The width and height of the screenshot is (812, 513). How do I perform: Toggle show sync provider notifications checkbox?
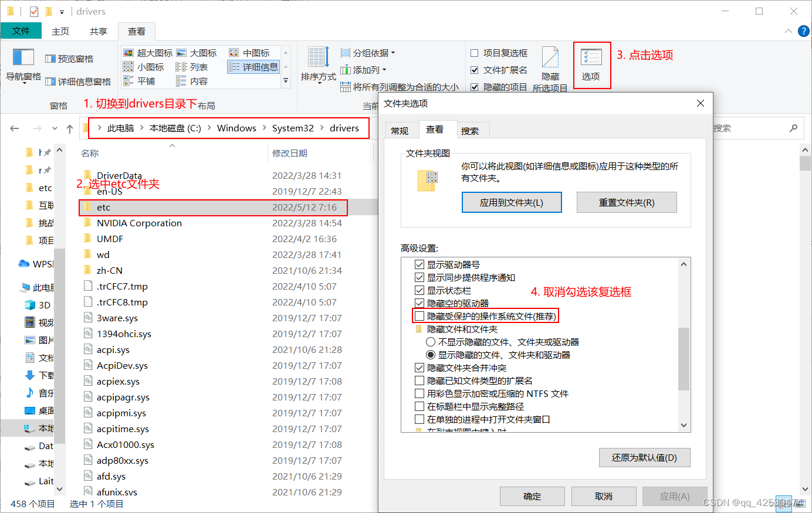click(419, 277)
